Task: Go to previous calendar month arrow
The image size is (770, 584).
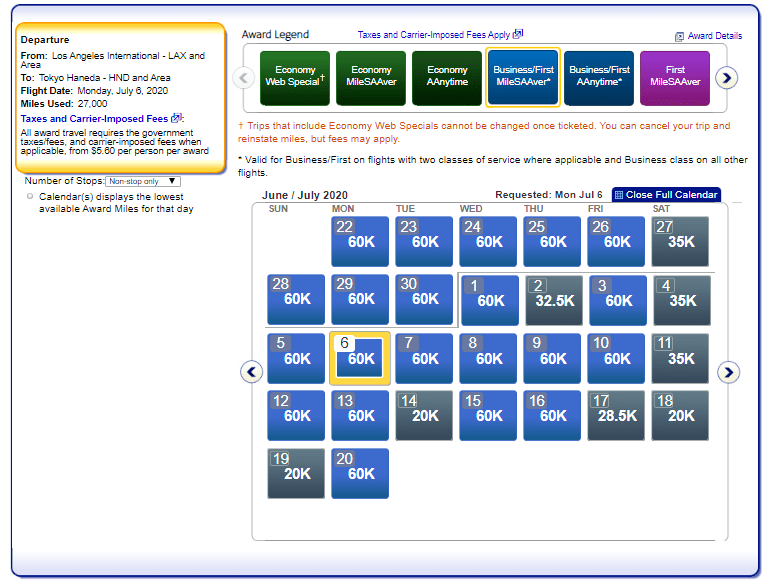Action: (x=252, y=372)
